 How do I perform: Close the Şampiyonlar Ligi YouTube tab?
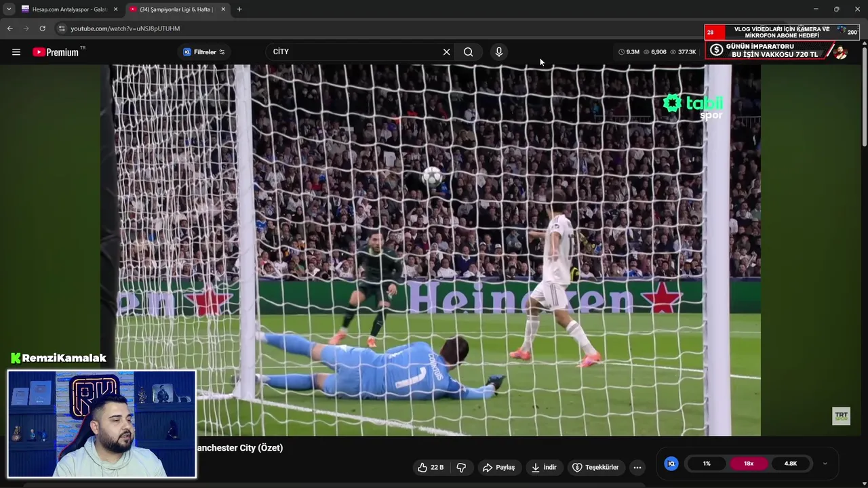pos(223,9)
